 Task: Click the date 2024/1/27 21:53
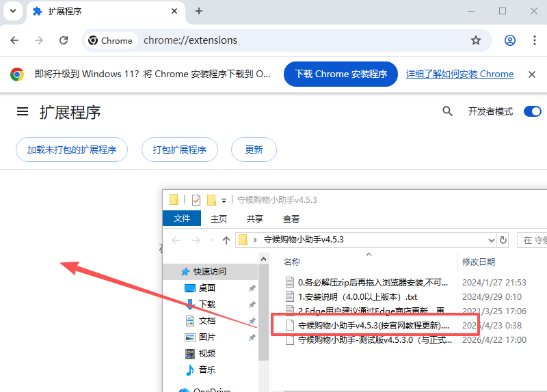tap(494, 282)
